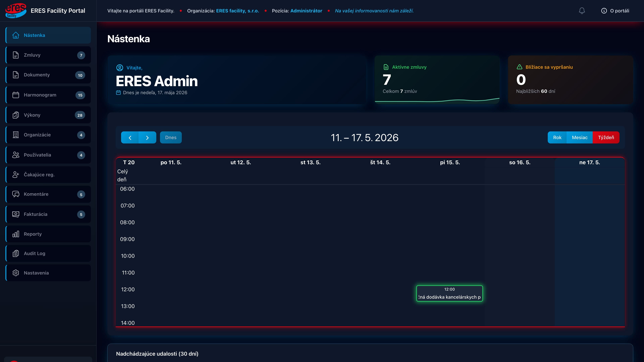644x362 pixels.
Task: Click the Dokumenty count badge 10
Action: [x=80, y=75]
